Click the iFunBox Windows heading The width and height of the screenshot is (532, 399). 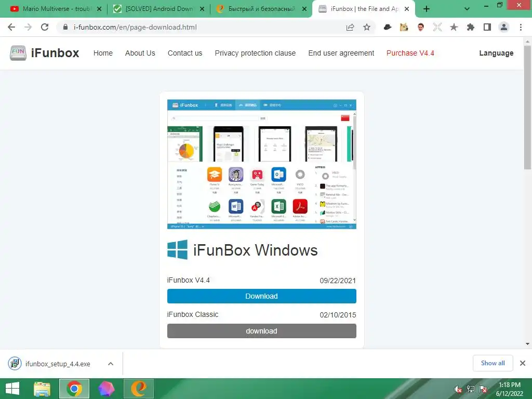pyautogui.click(x=255, y=250)
